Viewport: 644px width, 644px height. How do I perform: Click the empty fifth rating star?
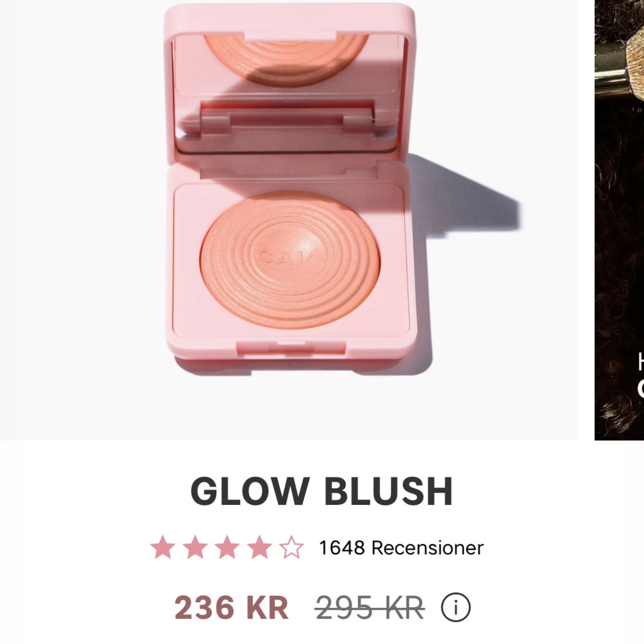pyautogui.click(x=291, y=547)
